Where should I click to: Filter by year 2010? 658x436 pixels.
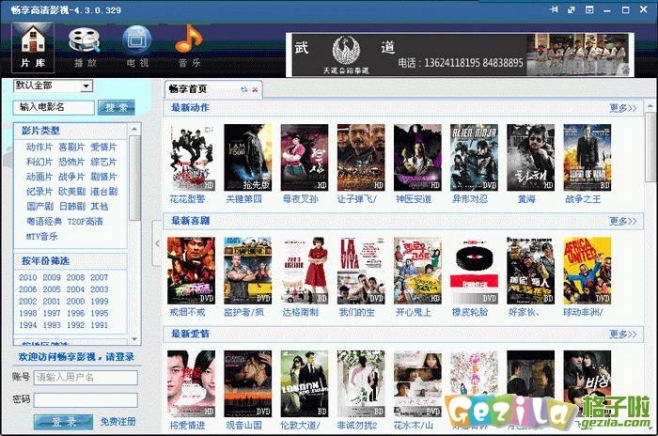point(28,277)
